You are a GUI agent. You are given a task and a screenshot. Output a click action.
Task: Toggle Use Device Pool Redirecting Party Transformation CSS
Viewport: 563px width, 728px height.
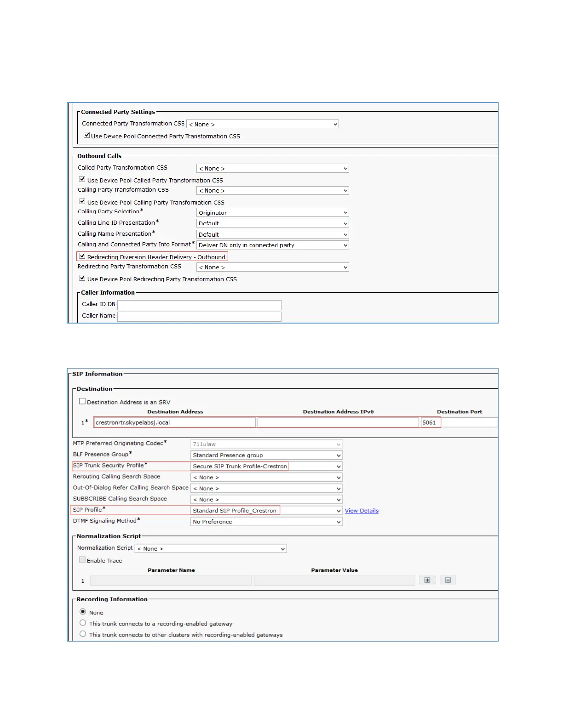coord(82,278)
